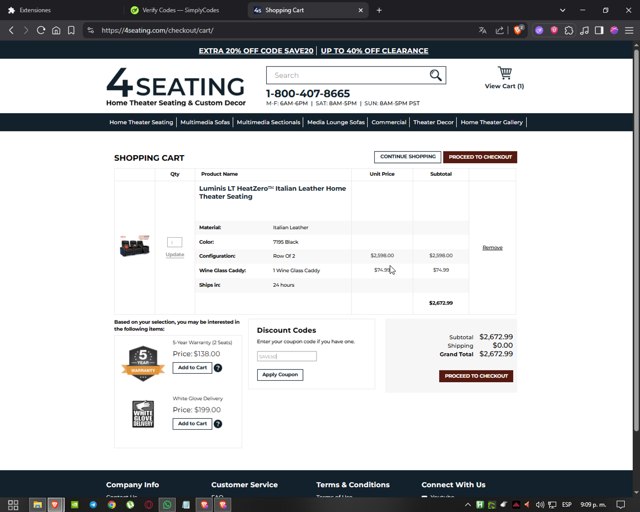
Task: Open the Extensions puzzle piece icon
Action: [x=569, y=30]
